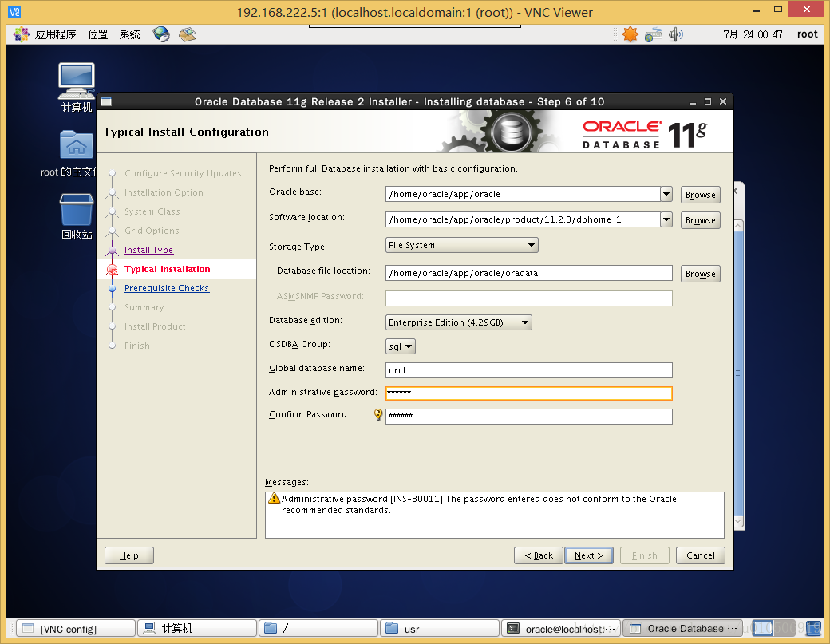Click the yellow hint icon beside Confirm Password
Viewport: 830px width, 644px height.
[378, 414]
